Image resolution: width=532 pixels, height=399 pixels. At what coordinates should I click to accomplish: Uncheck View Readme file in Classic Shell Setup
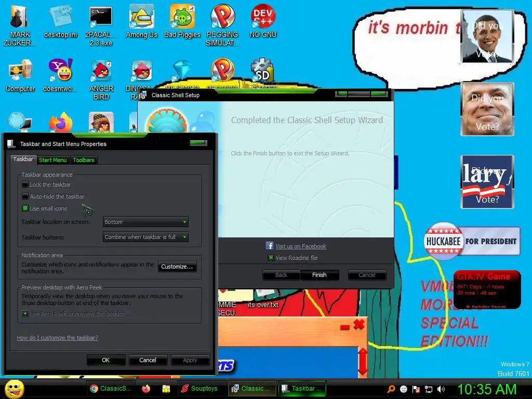click(271, 258)
